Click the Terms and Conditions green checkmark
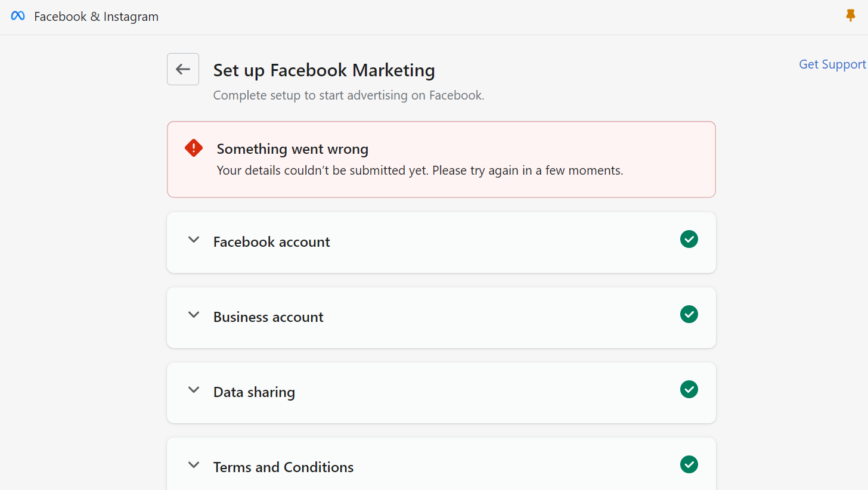Screen dimensions: 868x490 point(689,464)
